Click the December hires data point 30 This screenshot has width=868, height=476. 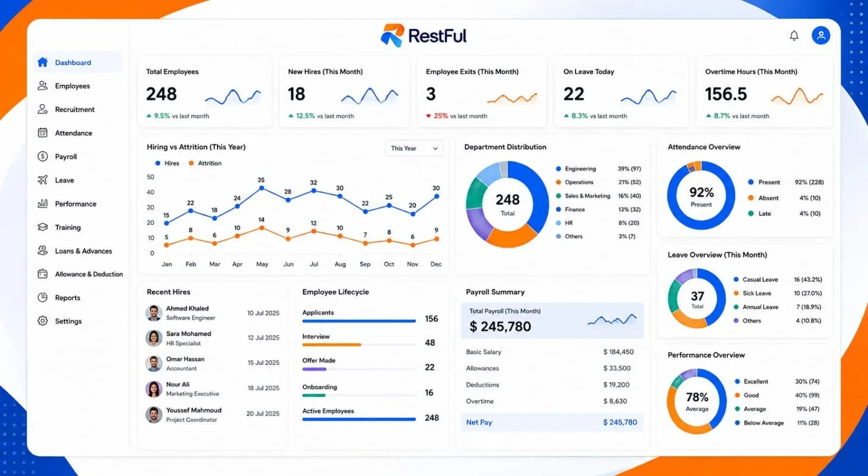point(437,196)
